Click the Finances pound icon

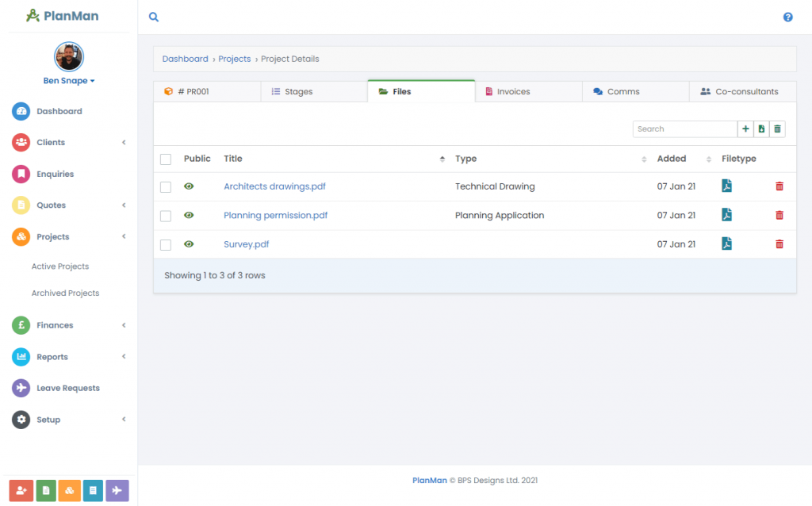point(21,325)
